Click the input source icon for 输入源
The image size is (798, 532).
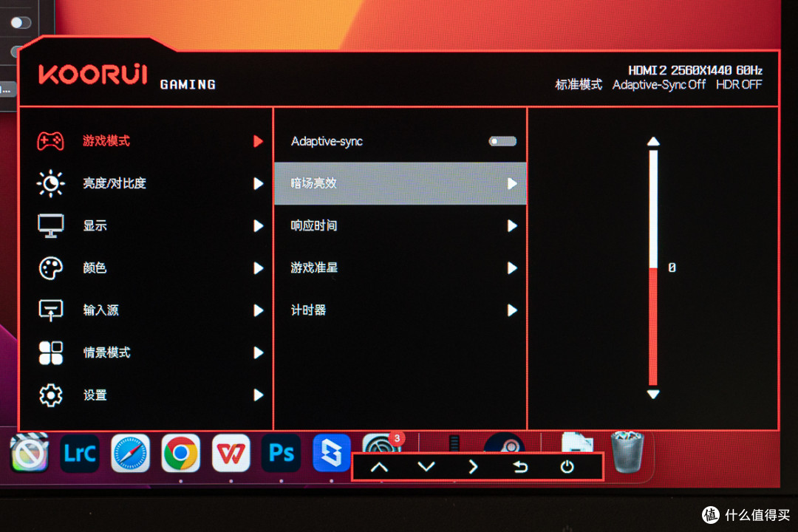(50, 310)
